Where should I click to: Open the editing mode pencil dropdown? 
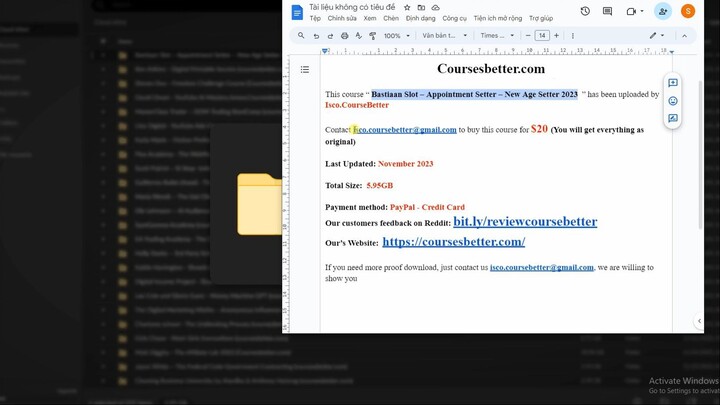pyautogui.click(x=657, y=35)
